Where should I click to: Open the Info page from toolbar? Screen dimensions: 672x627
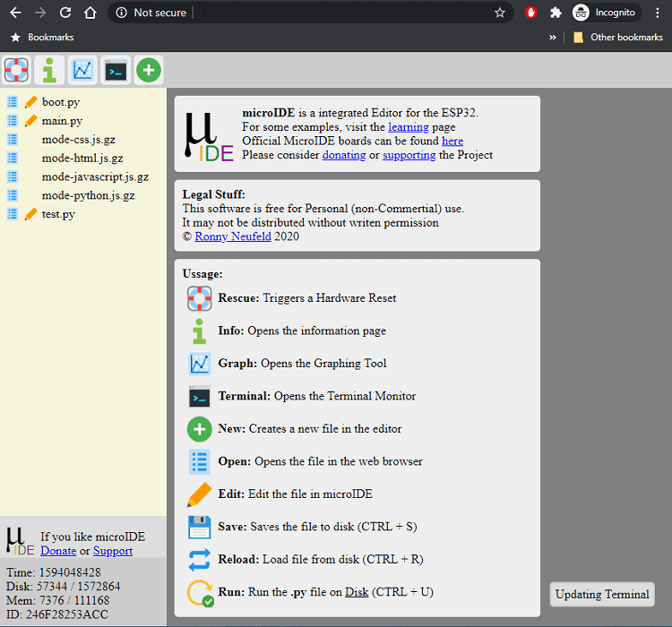(50, 69)
